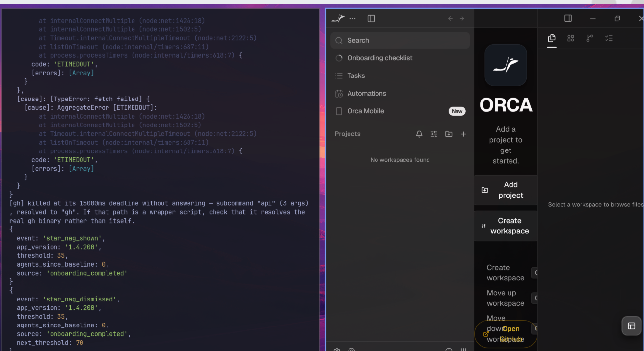Click 'Move up workspace' in the shortcut list

506,298
